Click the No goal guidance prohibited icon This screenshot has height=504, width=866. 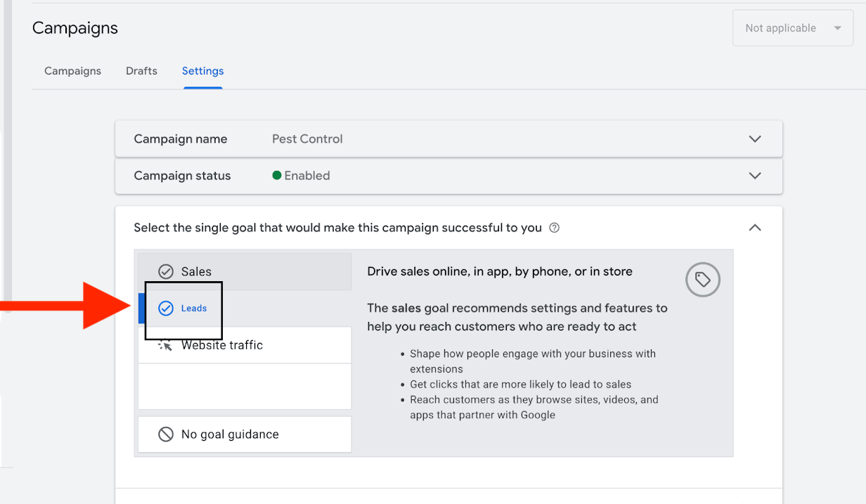click(x=166, y=434)
